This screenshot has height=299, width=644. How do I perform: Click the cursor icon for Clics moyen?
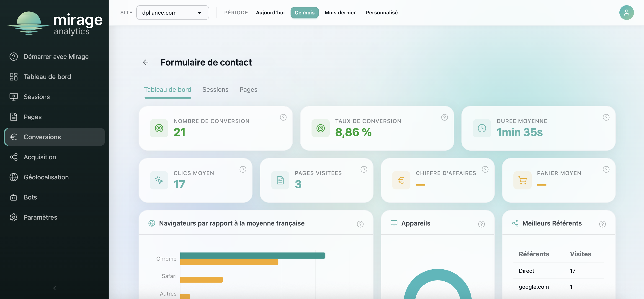pyautogui.click(x=159, y=180)
